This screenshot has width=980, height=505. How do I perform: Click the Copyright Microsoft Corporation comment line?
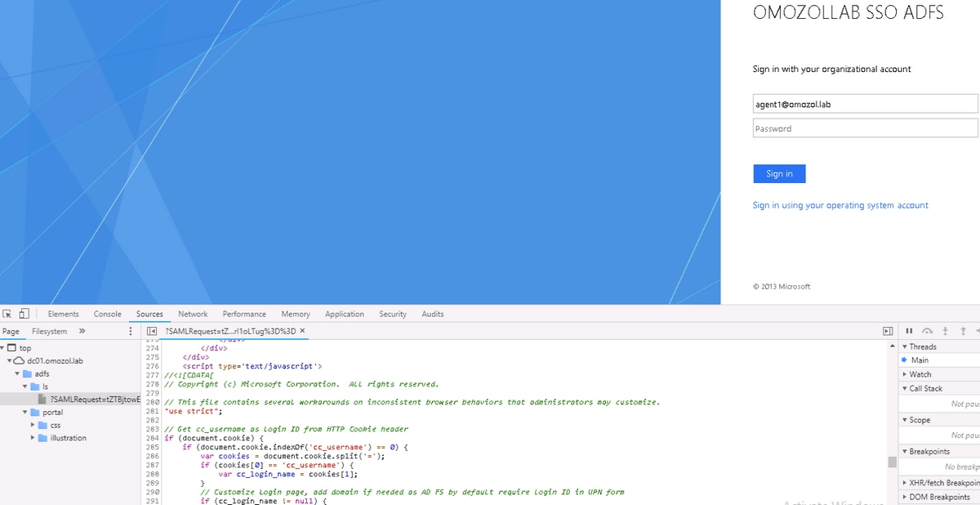[301, 384]
